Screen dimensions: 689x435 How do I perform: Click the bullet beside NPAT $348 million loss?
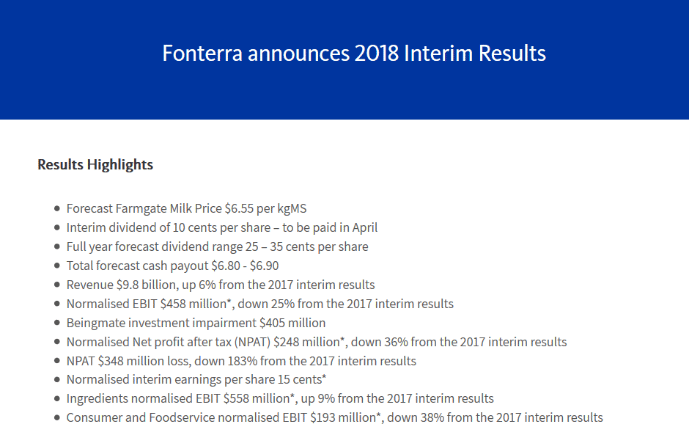[x=56, y=362]
